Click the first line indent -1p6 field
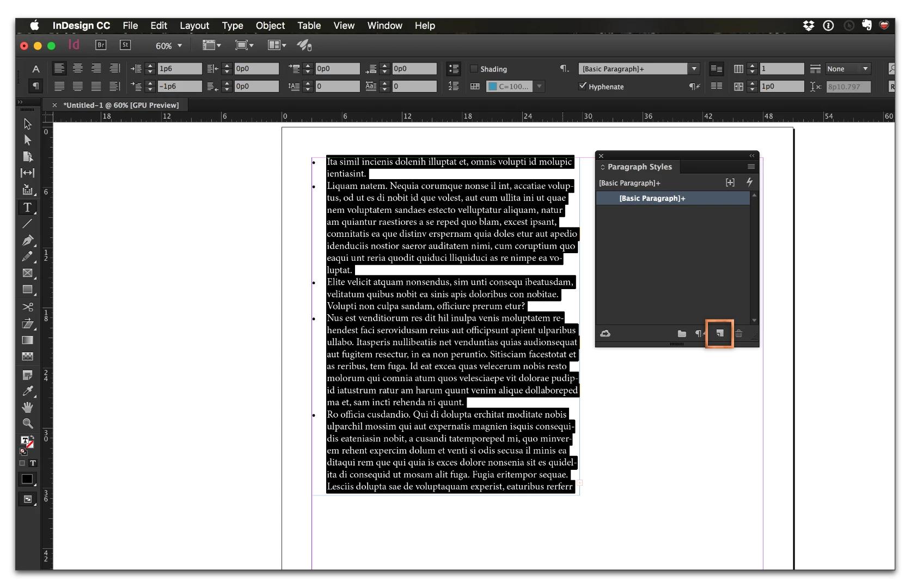This screenshot has width=911, height=588. coord(180,86)
